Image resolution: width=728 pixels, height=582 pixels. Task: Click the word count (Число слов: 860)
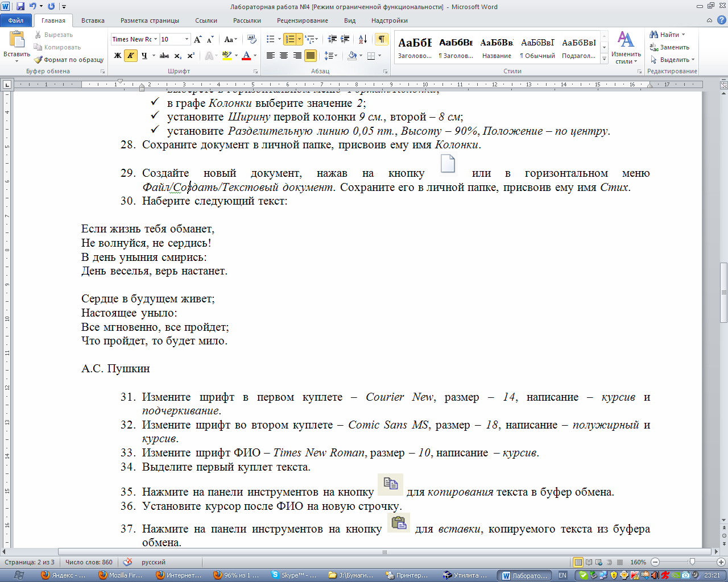coord(89,562)
